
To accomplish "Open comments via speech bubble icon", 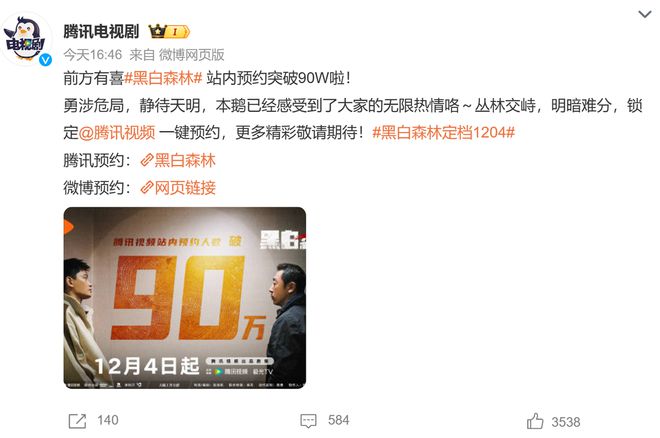I will 308,421.
